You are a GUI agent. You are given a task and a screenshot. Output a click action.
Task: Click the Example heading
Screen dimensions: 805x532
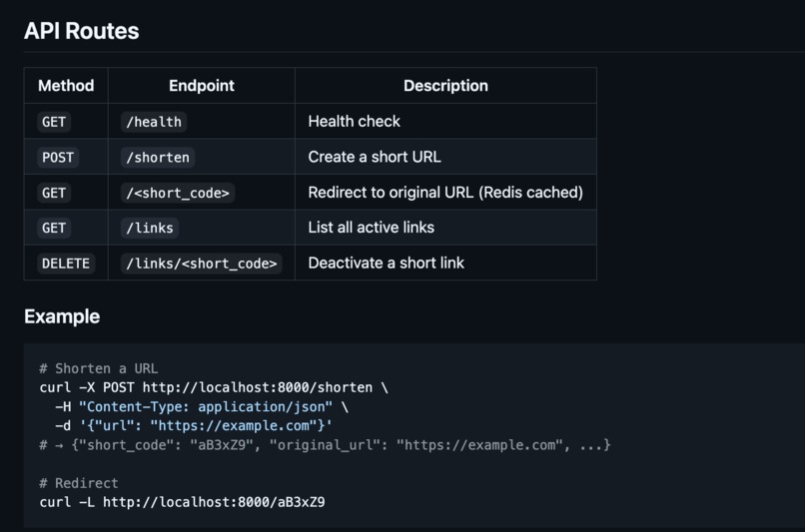tap(62, 316)
